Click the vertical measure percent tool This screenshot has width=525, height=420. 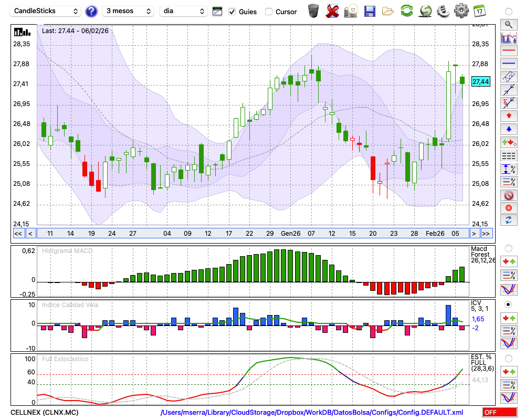coord(509,169)
